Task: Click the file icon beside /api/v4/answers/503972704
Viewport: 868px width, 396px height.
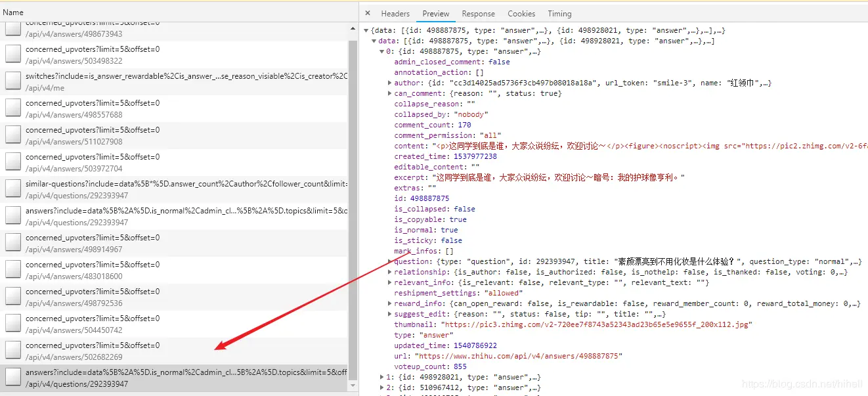Action: (x=13, y=162)
